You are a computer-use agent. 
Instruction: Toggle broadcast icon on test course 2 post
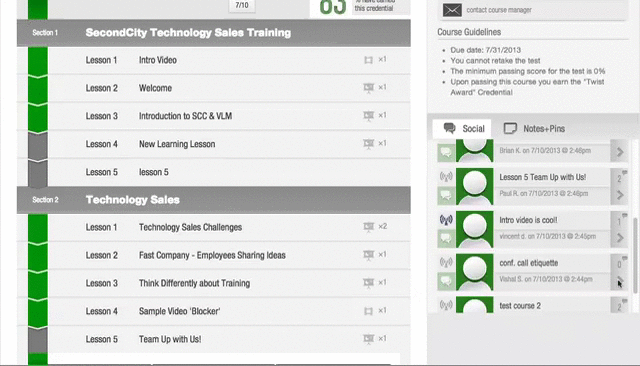point(446,305)
